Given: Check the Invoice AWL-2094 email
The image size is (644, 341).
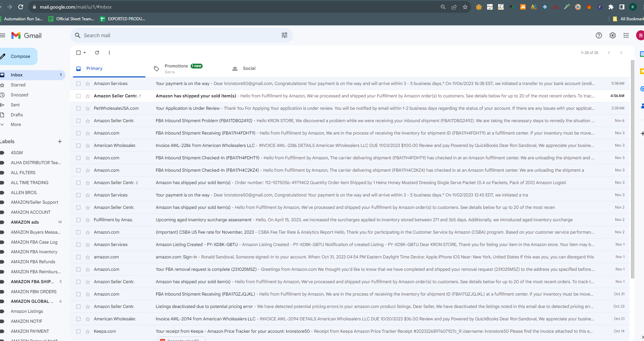Looking at the screenshot, I should click(78, 319).
